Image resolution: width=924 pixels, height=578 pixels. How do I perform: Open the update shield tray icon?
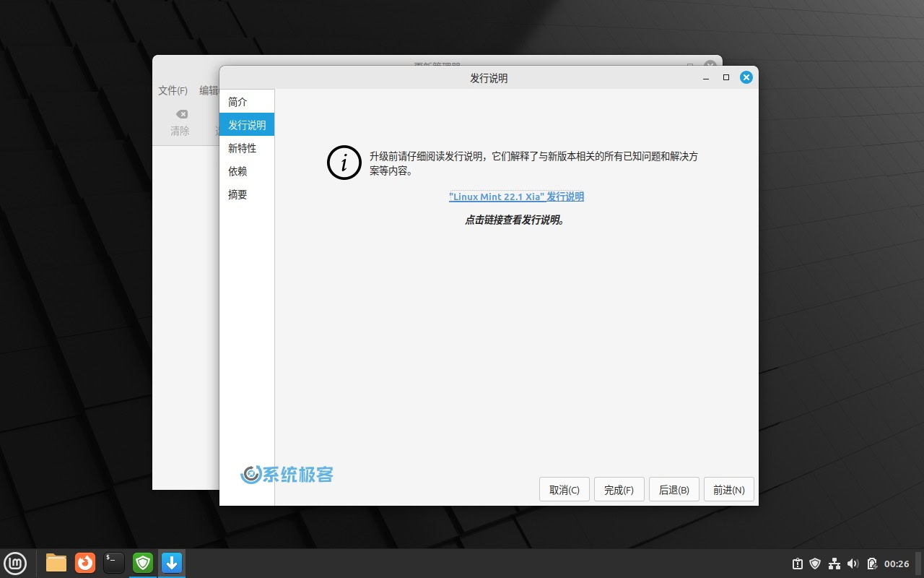coord(815,564)
